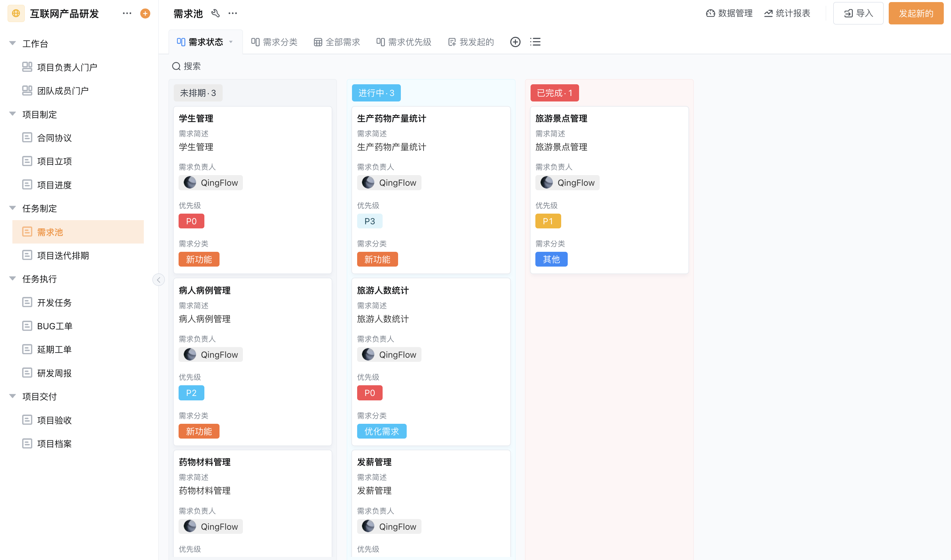Click the add view plus-circle icon
951x560 pixels.
pyautogui.click(x=515, y=42)
